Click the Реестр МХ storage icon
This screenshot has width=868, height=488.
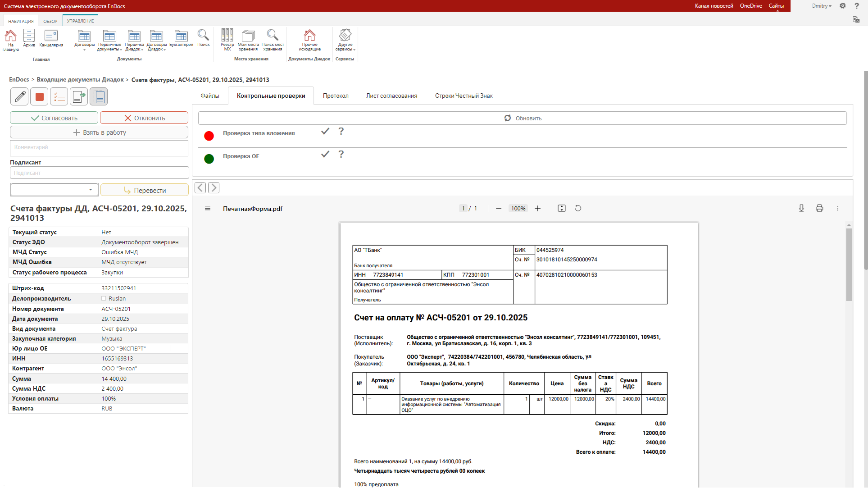(x=227, y=39)
